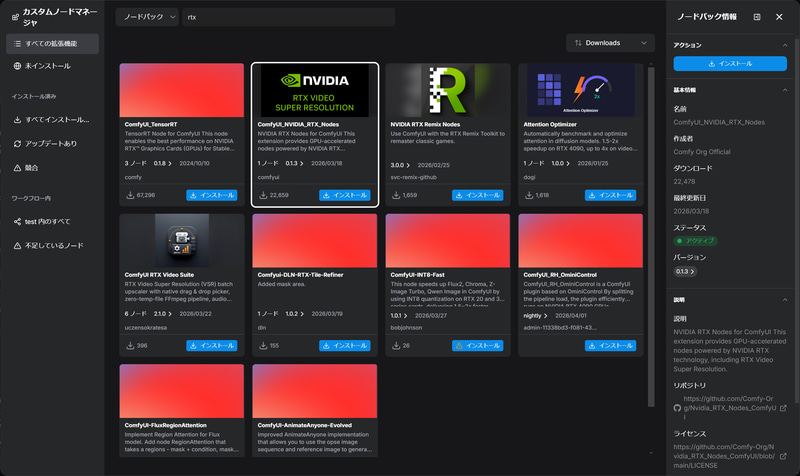Select the ComfyUI-FluxRegionAttention card title
Image resolution: width=800 pixels, height=476 pixels.
click(166, 425)
